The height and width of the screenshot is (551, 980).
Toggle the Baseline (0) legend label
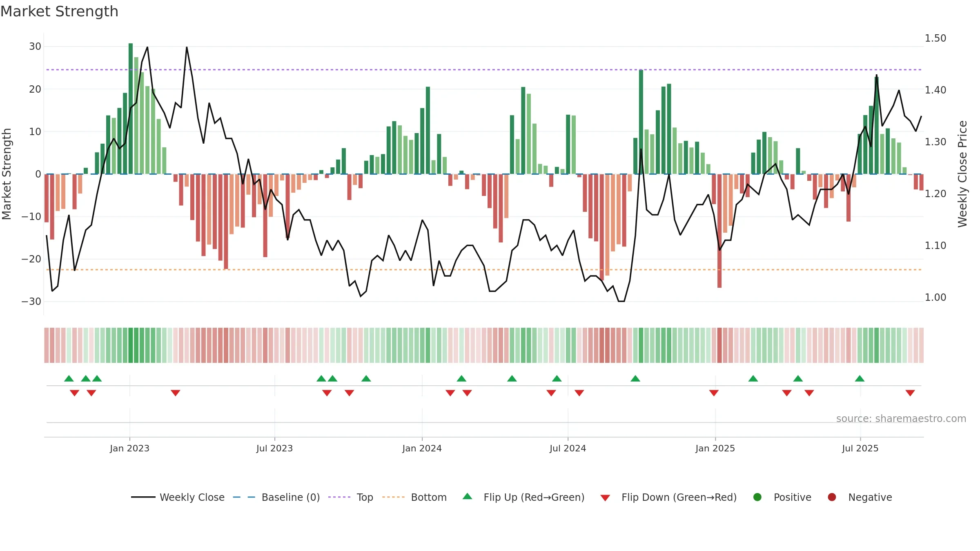(x=291, y=497)
